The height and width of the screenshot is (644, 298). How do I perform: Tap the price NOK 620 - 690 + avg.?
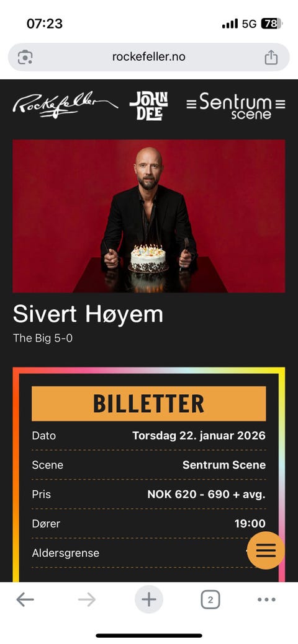click(x=206, y=494)
